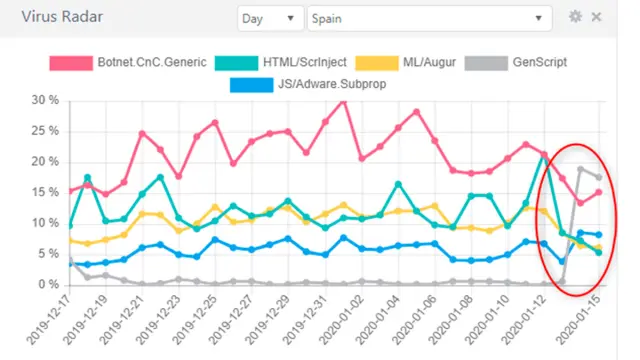This screenshot has width=640, height=360.
Task: Open the Day period dropdown
Action: (x=270, y=18)
